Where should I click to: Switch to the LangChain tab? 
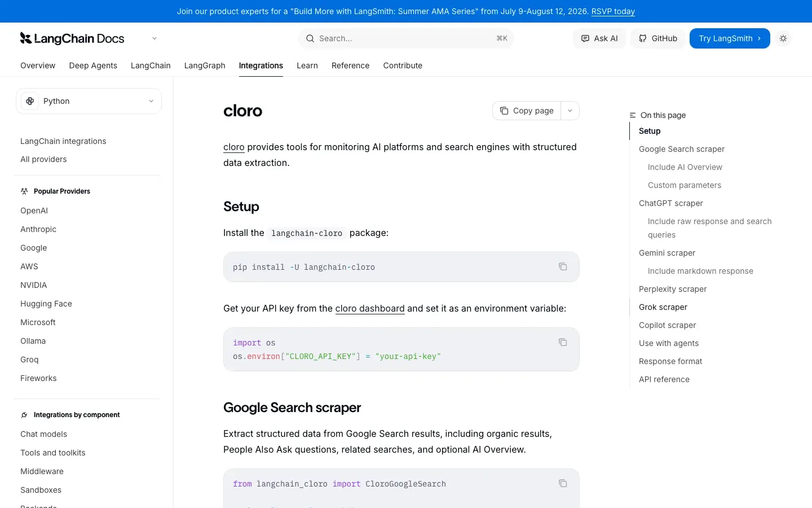click(151, 65)
